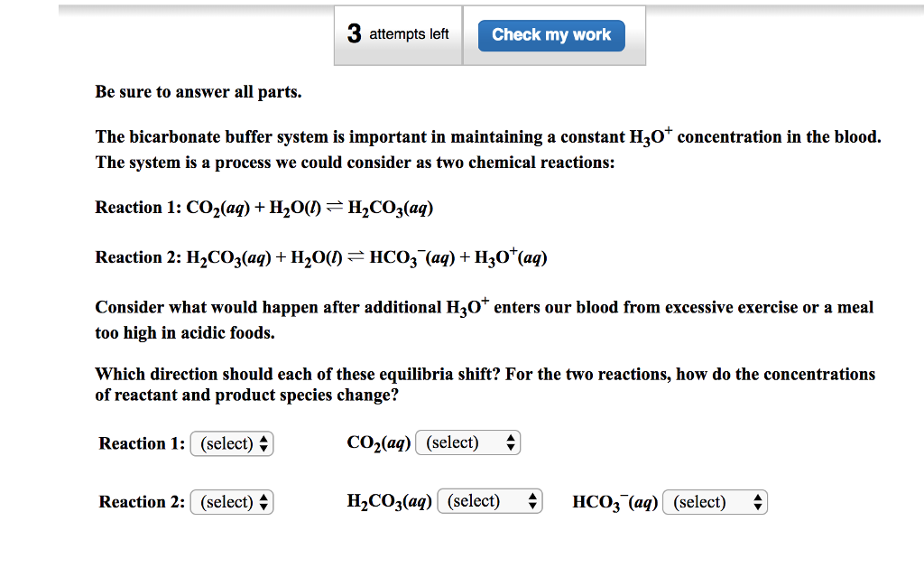
Task: Click the stepper arrows beside Reaction 2 select
Action: pyautogui.click(x=263, y=502)
